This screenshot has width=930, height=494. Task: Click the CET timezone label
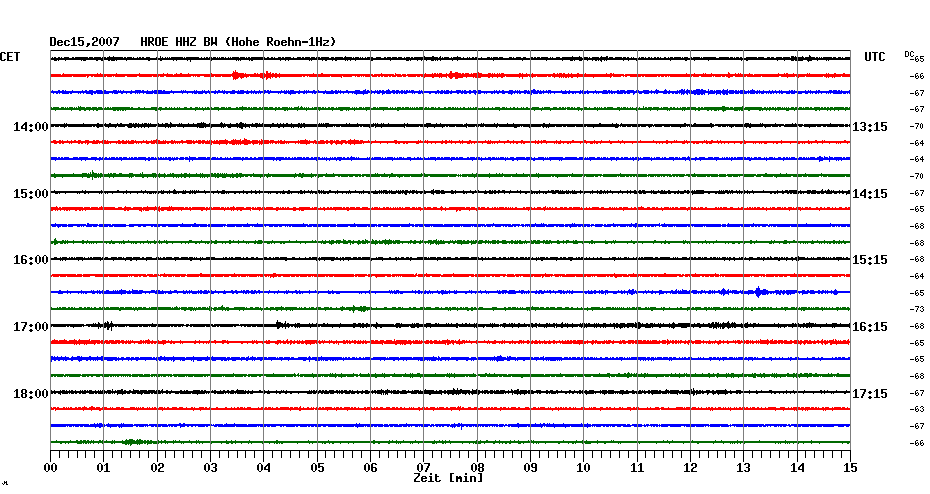pos(9,57)
